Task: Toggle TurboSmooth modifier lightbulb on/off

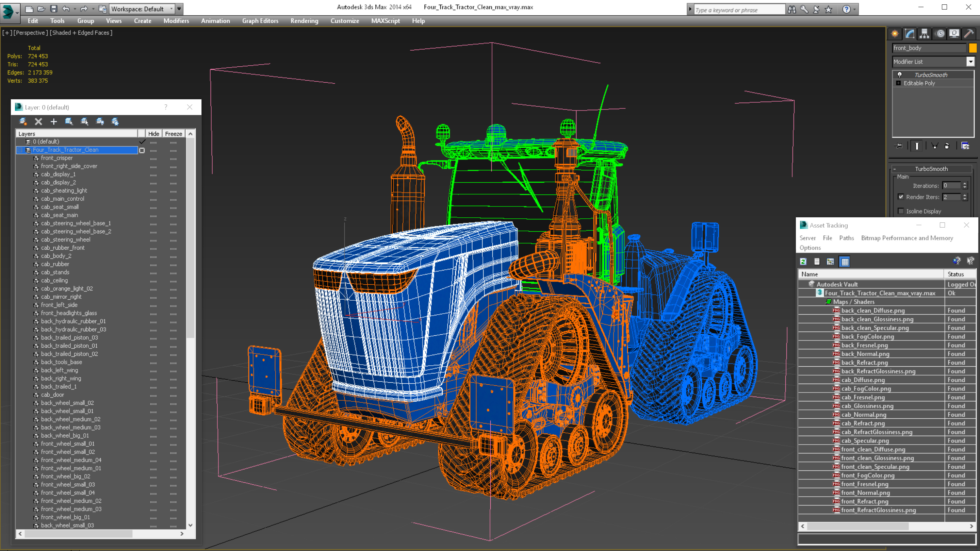Action: 900,75
